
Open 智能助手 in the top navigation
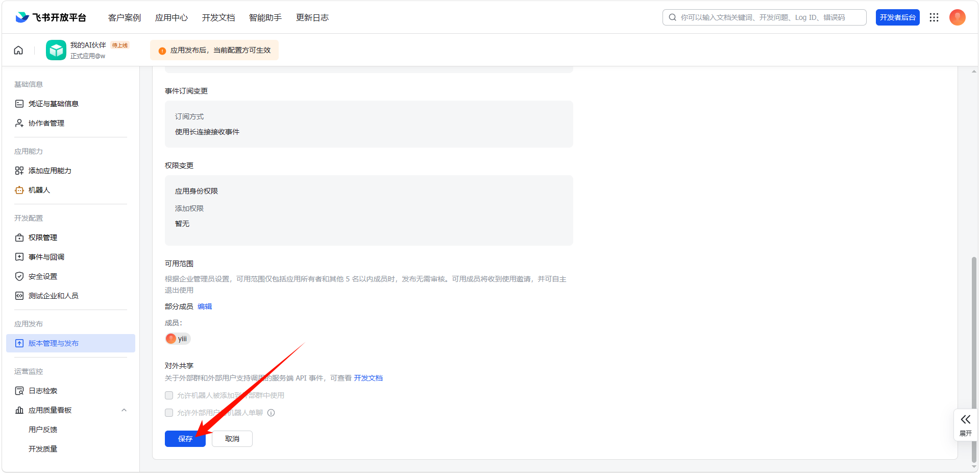pos(265,17)
